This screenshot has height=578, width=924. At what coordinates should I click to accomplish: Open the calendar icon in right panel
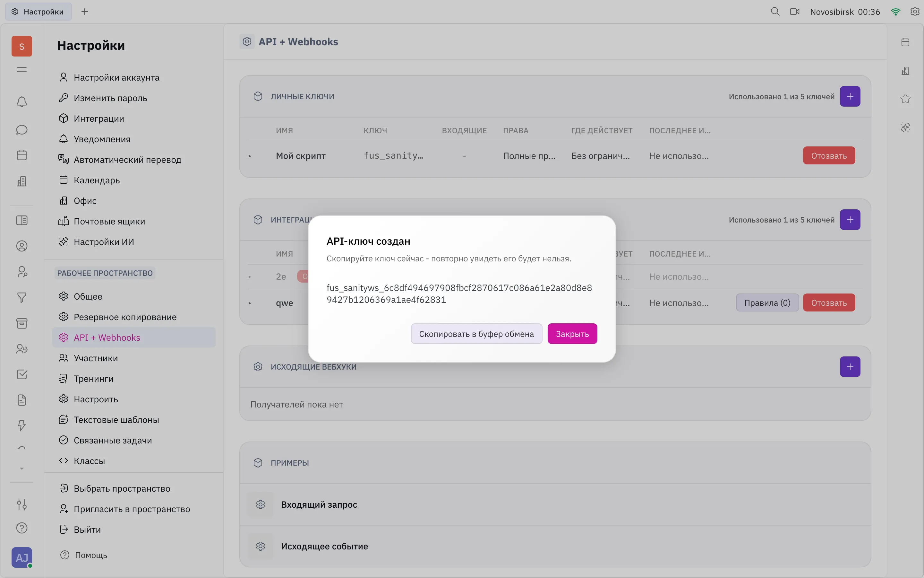[905, 42]
